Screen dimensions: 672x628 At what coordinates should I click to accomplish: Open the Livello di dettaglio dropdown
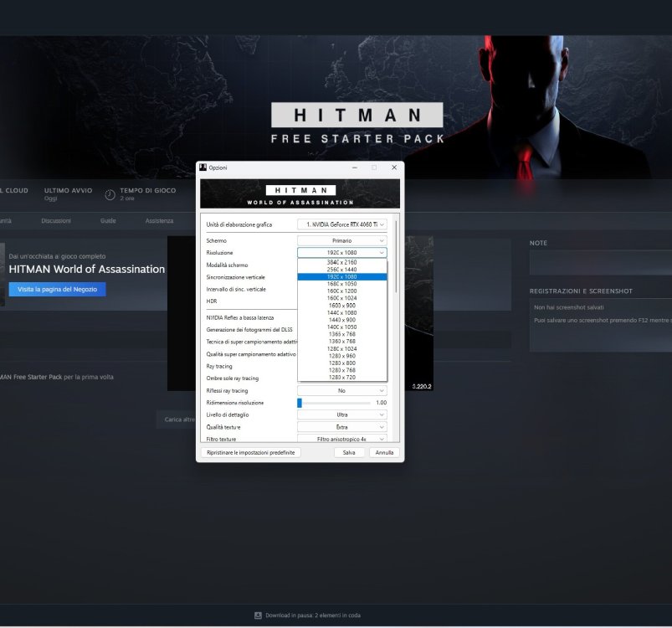point(342,414)
